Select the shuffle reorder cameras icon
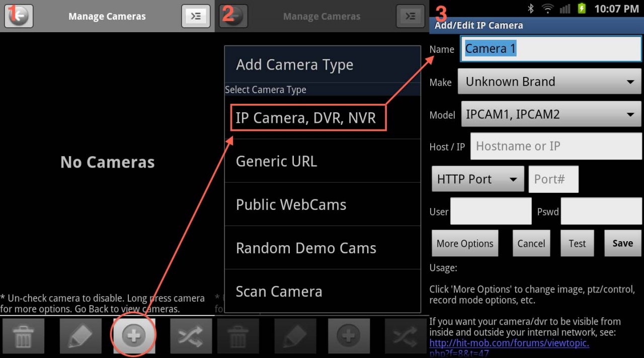Image resolution: width=644 pixels, height=358 pixels. click(x=191, y=335)
